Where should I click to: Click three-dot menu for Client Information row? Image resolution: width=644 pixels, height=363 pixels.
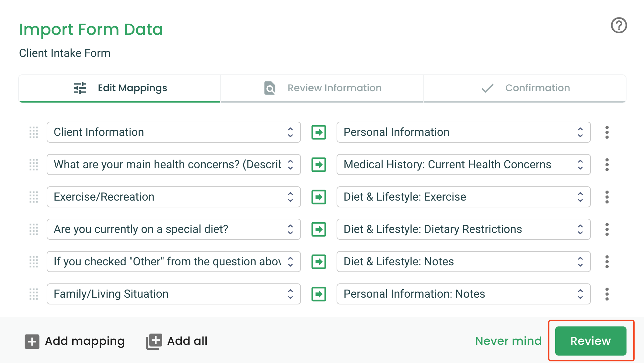(607, 132)
